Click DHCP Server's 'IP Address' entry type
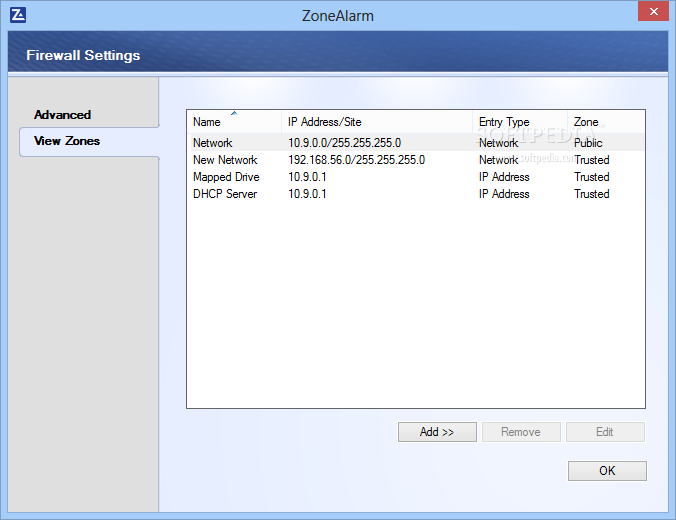Viewport: 676px width, 520px height. 504,194
